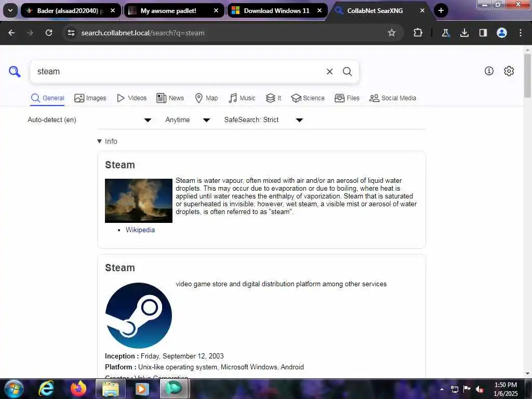Open the Auto-detect (en) language dropdown
This screenshot has height=399, width=532.
(89, 120)
